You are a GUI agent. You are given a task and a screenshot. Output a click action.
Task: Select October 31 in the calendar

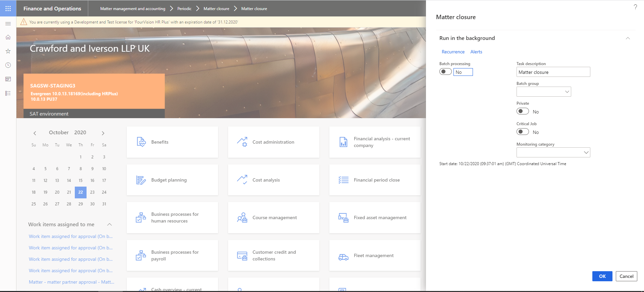(x=104, y=204)
